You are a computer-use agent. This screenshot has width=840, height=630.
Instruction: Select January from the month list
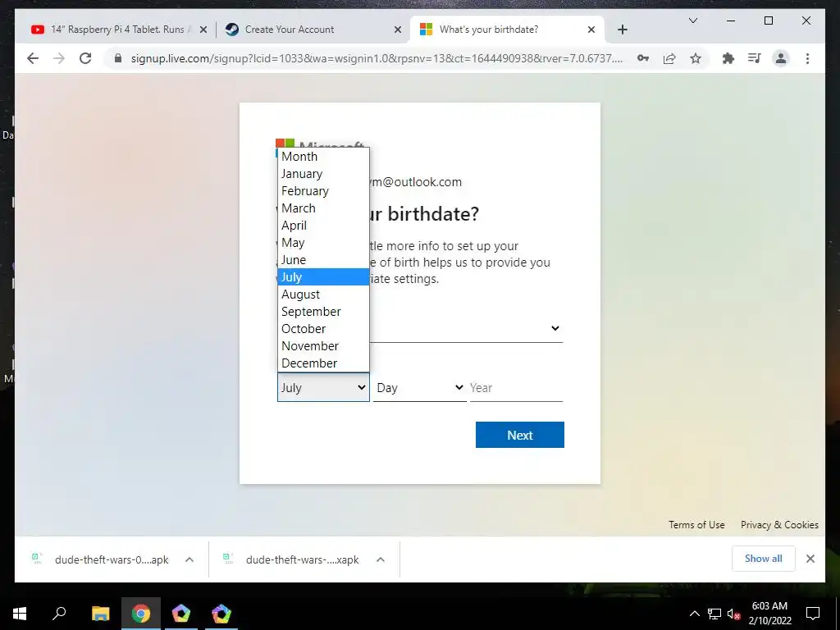[x=323, y=174]
